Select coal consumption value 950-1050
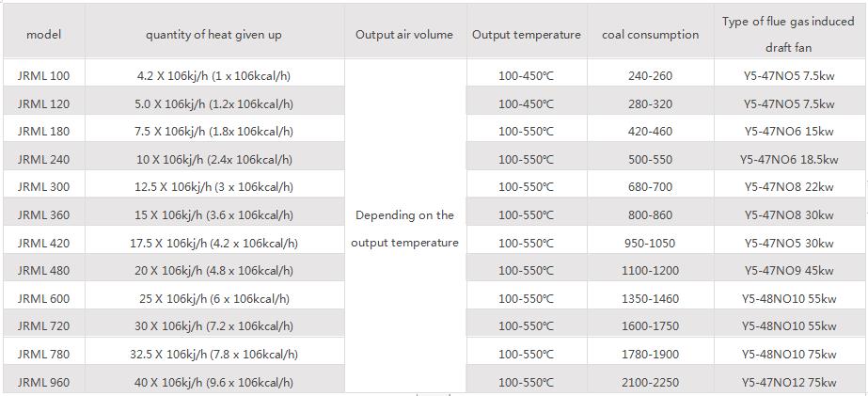This screenshot has height=396, width=868. pos(651,244)
